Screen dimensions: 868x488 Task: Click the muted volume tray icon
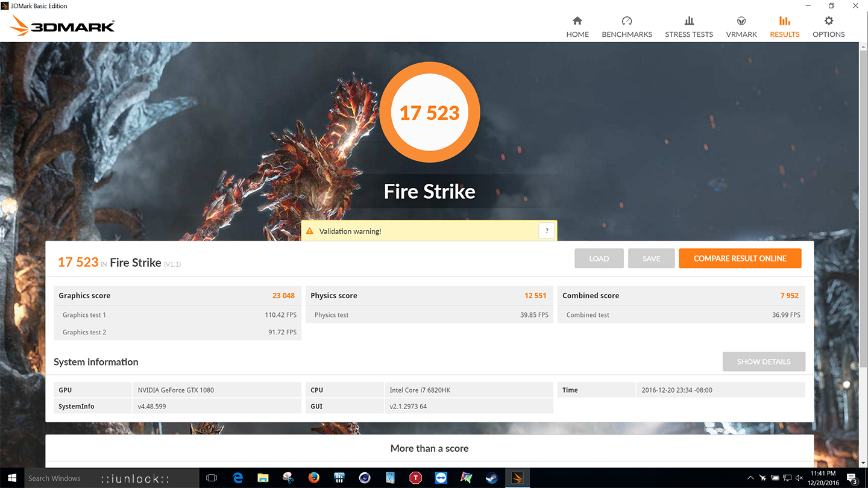(799, 478)
